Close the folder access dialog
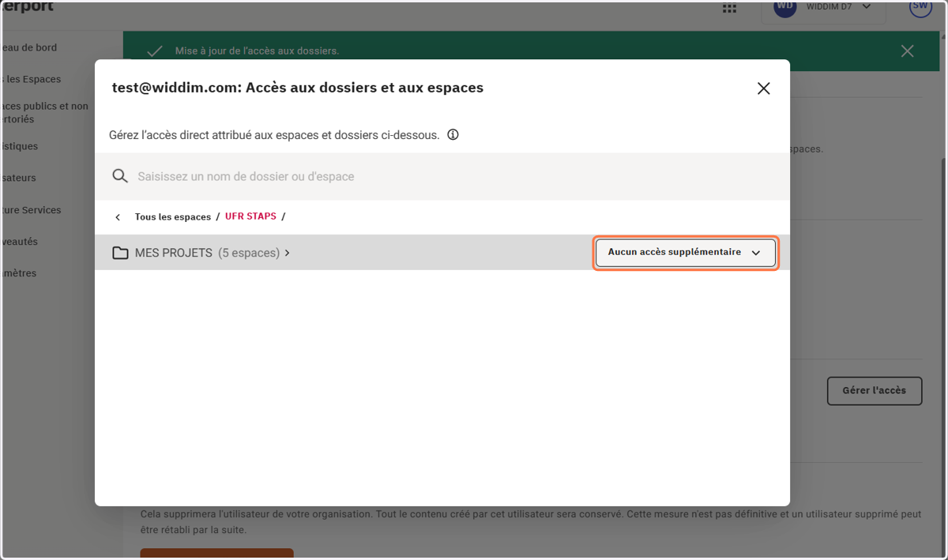This screenshot has height=560, width=948. pyautogui.click(x=763, y=88)
